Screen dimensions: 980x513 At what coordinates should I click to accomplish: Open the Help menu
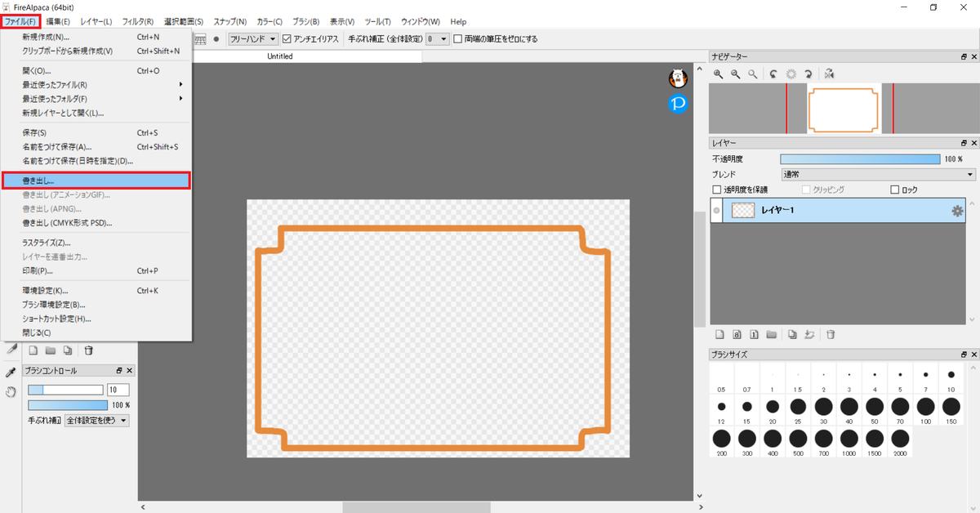[x=458, y=21]
